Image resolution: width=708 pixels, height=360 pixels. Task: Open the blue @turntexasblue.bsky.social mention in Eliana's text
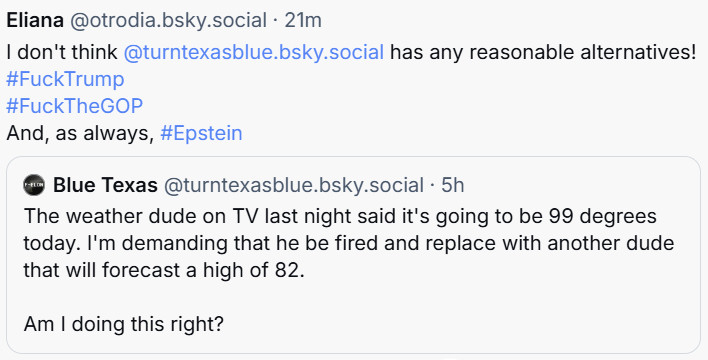pos(254,52)
